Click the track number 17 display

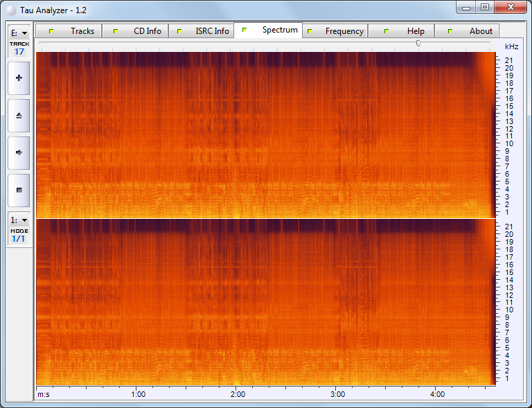coord(19,51)
